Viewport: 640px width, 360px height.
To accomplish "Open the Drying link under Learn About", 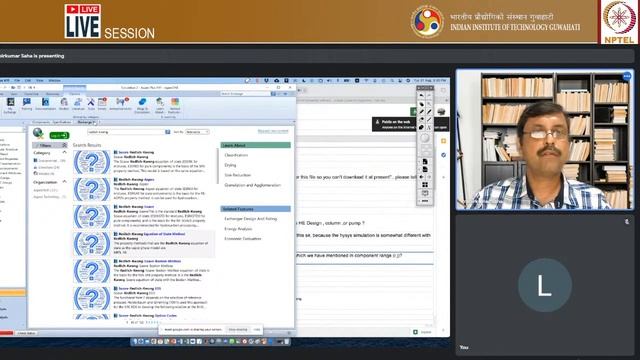I will (230, 165).
